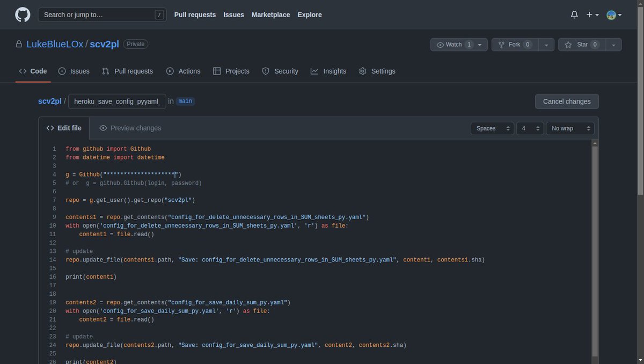Switch to the Preview changes tab
Image resolution: width=644 pixels, height=364 pixels.
click(x=130, y=128)
